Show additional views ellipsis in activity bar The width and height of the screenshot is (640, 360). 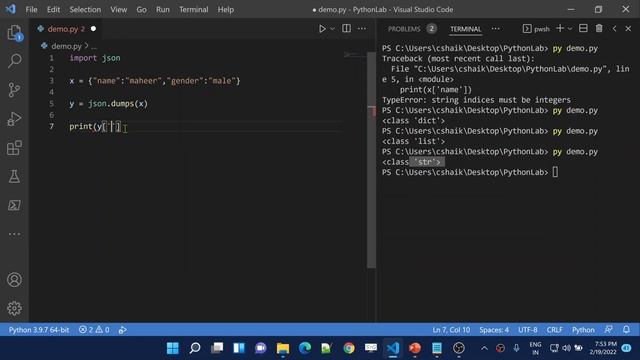(x=14, y=234)
